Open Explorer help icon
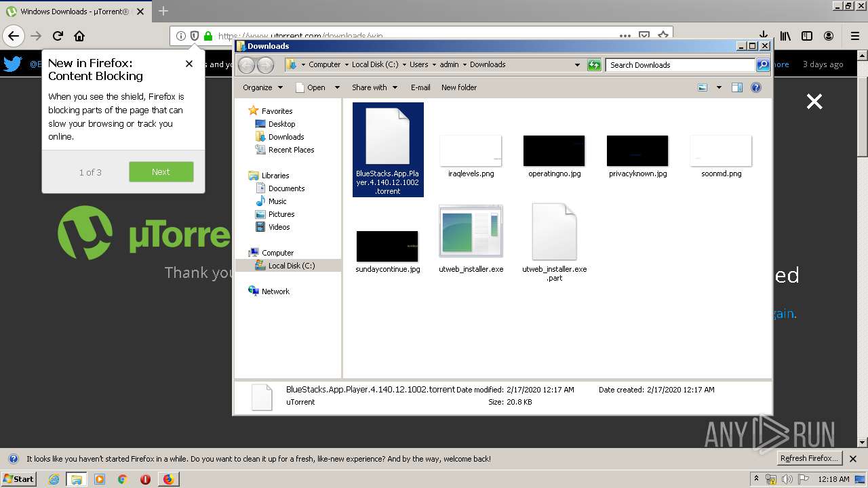 pos(756,87)
